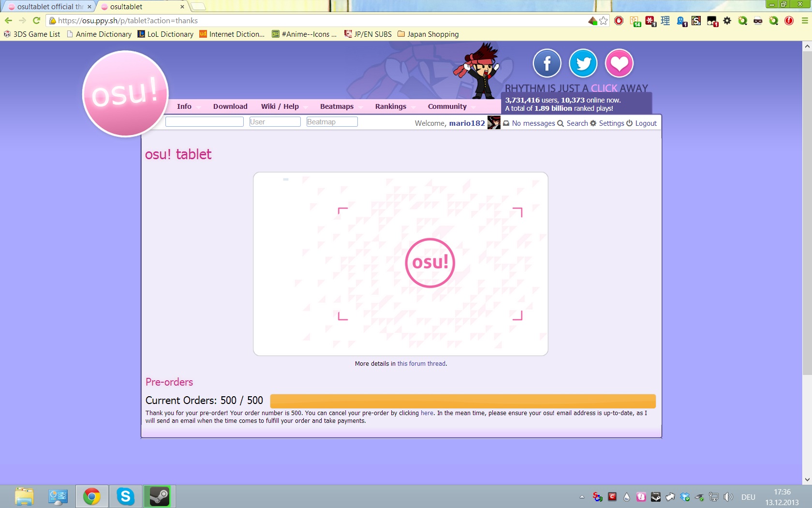Image resolution: width=812 pixels, height=508 pixels.
Task: Open the colorful S extension icon
Action: click(696, 20)
